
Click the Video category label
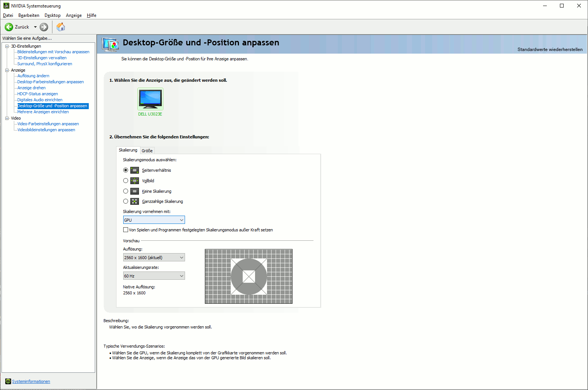coord(16,118)
